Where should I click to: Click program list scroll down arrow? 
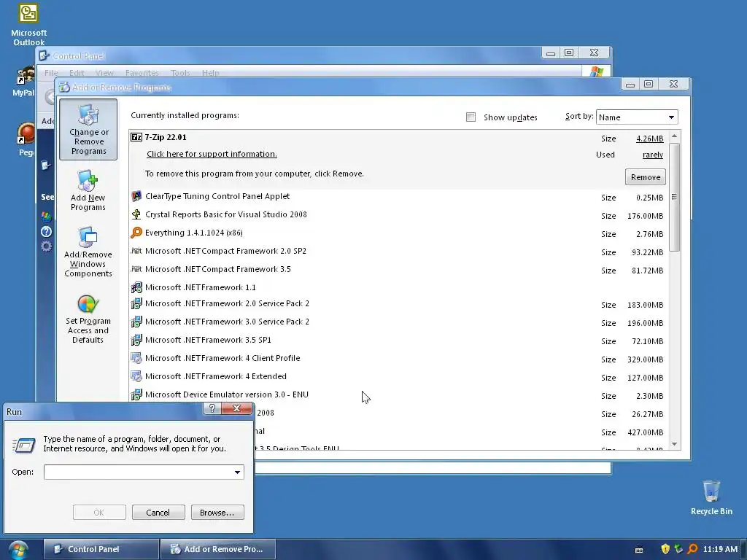(x=674, y=444)
